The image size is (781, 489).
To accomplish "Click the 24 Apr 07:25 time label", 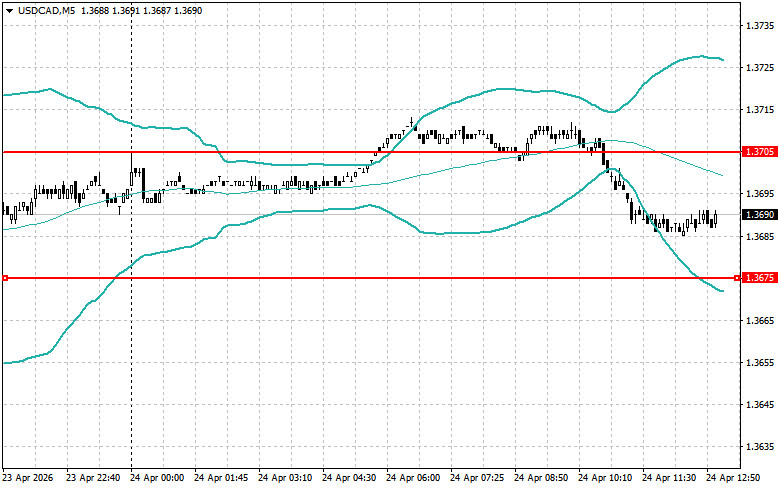I will click(x=477, y=478).
